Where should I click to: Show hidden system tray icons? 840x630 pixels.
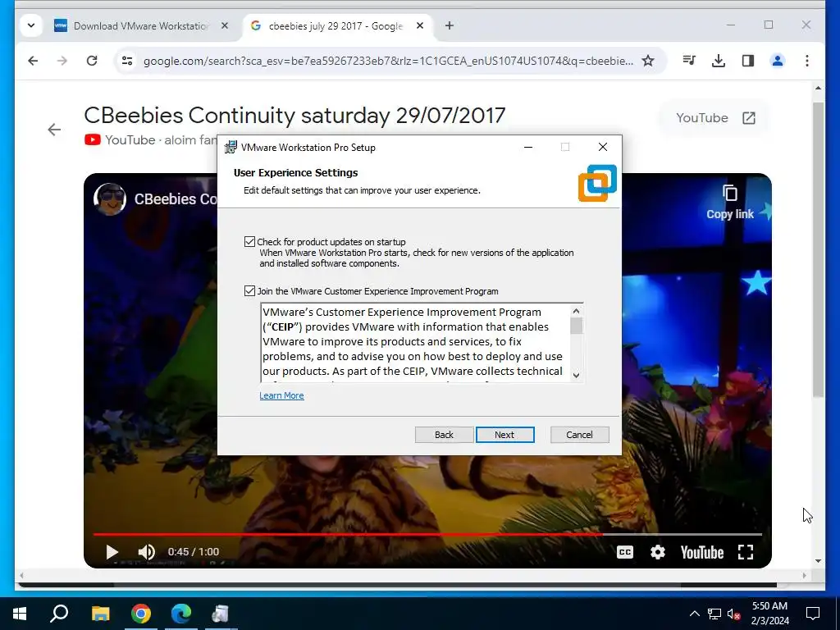pos(694,614)
